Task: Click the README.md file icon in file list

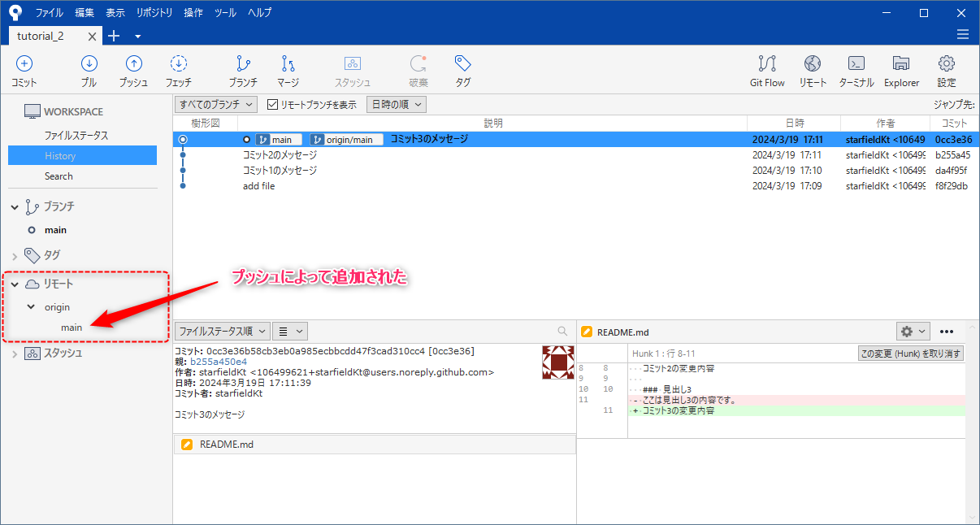Action: point(188,445)
